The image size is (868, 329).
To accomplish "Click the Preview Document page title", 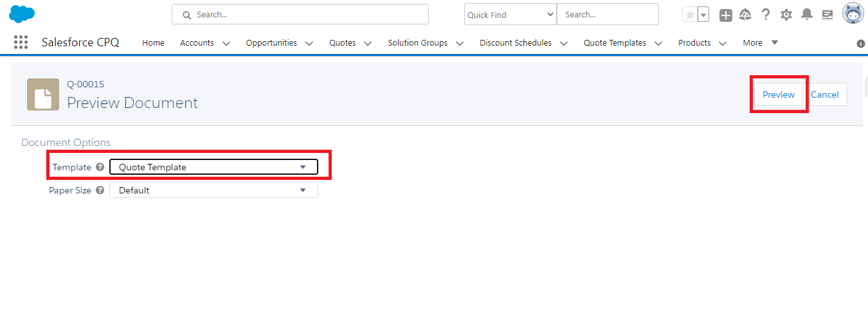I will click(x=132, y=103).
